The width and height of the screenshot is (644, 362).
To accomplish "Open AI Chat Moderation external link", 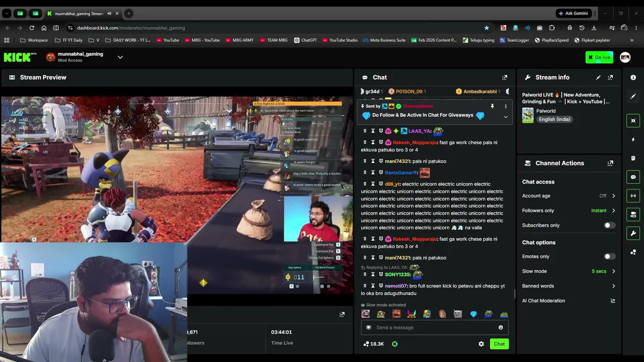I will pos(613,301).
